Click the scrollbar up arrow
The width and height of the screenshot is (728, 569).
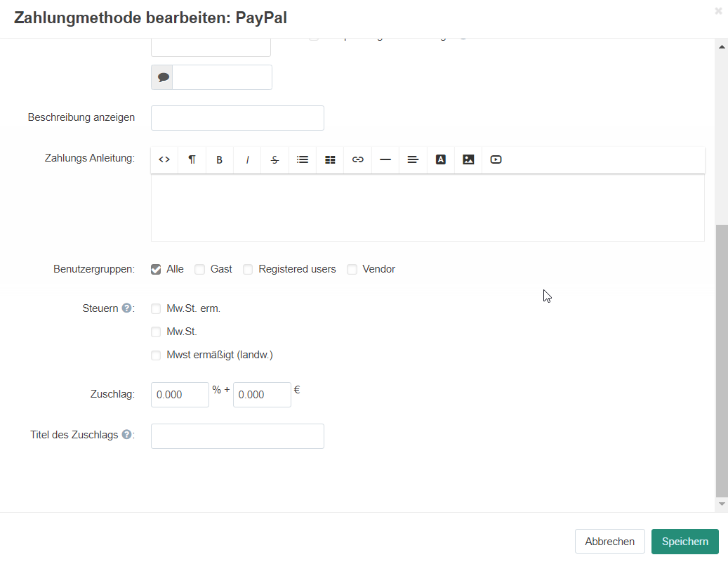722,47
